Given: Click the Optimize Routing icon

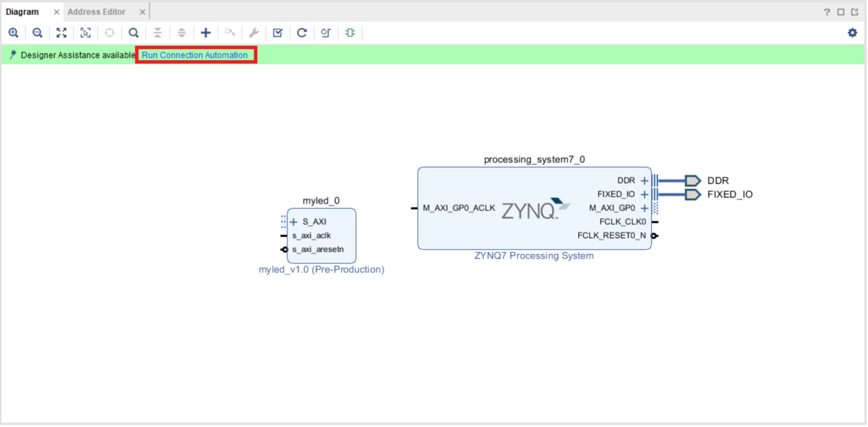Looking at the screenshot, I should pyautogui.click(x=326, y=32).
